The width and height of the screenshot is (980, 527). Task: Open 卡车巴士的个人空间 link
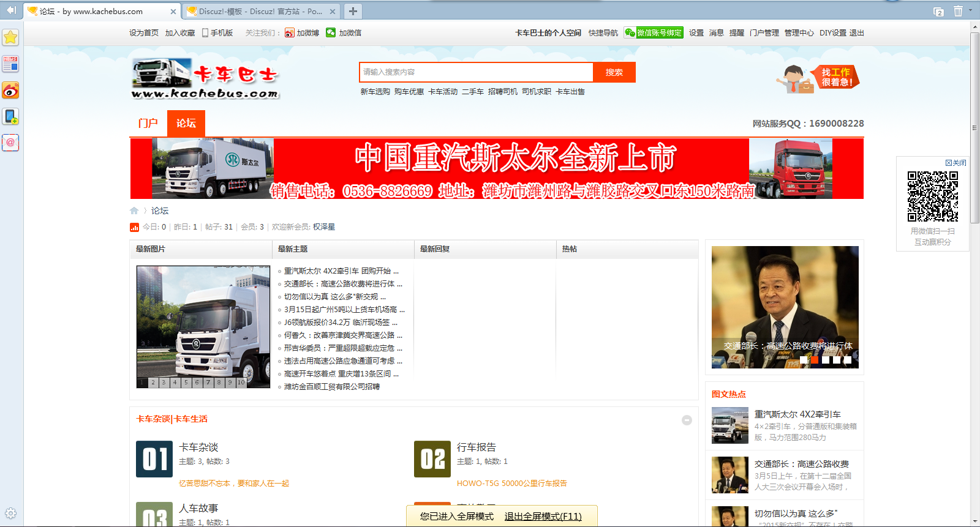click(548, 33)
